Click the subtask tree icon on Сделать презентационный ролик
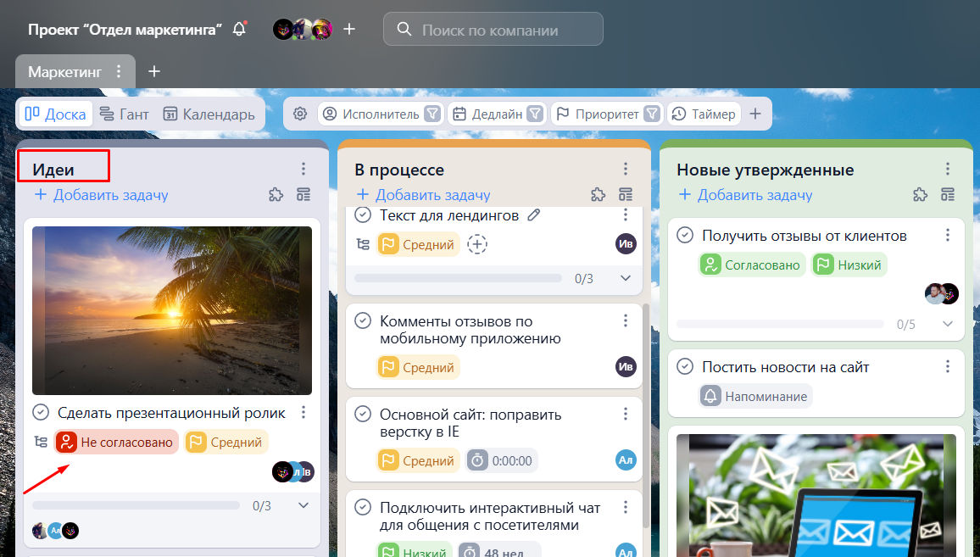Screen dimensions: 980x557 click(x=40, y=442)
